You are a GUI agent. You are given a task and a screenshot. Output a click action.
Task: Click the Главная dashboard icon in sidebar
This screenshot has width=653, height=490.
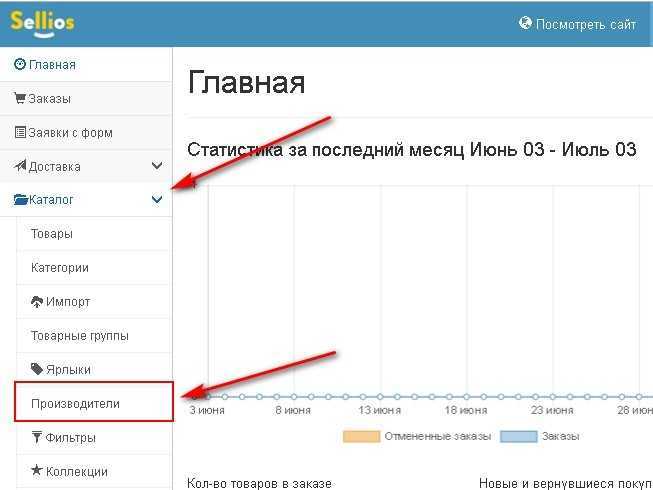[20, 64]
